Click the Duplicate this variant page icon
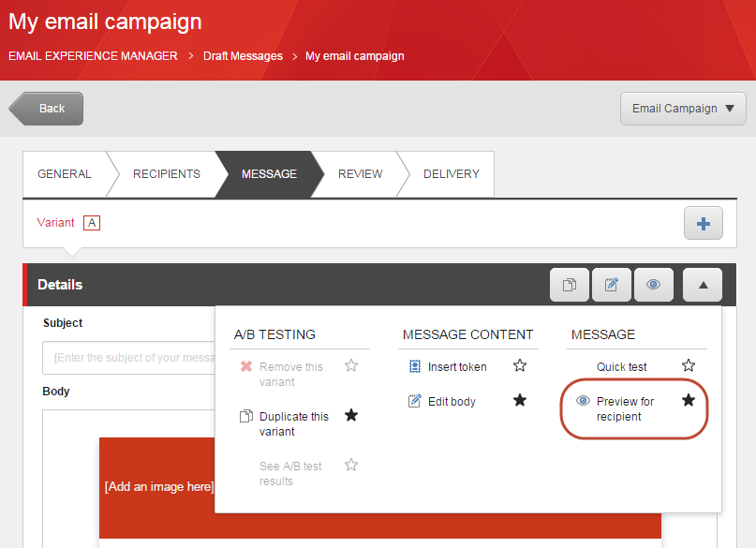Screen dimensions: 756x548 pos(245,416)
